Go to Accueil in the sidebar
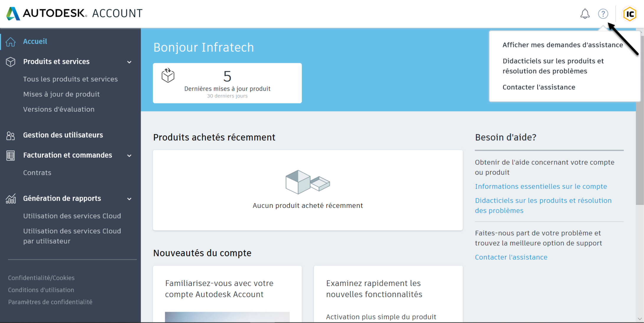This screenshot has width=644, height=323. (35, 41)
